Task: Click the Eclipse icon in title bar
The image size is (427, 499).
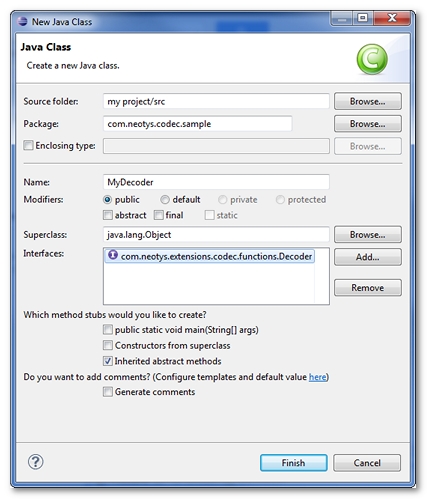Action: pyautogui.click(x=22, y=22)
